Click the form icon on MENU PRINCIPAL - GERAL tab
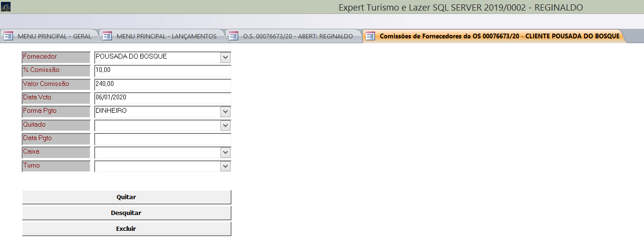The height and width of the screenshot is (251, 644). 8,36
